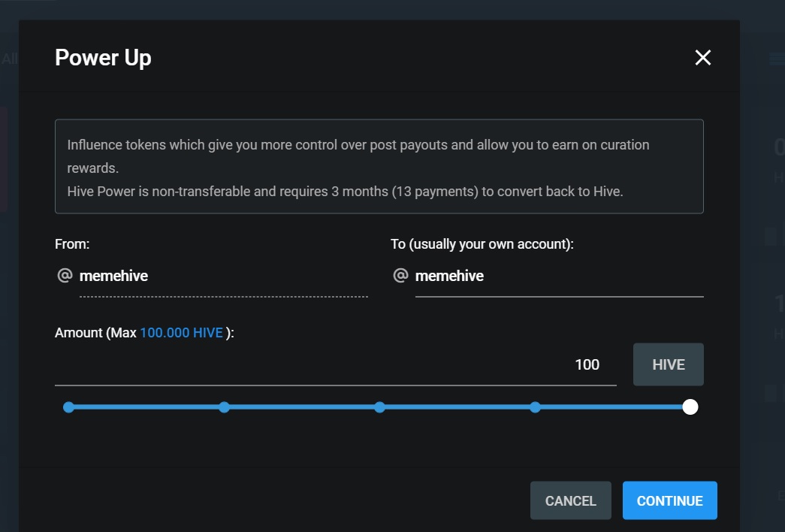Click the 'From:' label
This screenshot has height=532, width=785.
72,244
